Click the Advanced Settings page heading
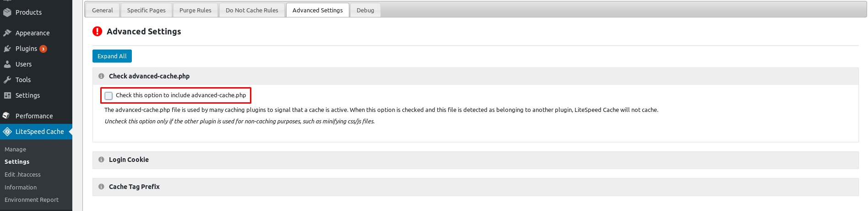 coord(144,31)
